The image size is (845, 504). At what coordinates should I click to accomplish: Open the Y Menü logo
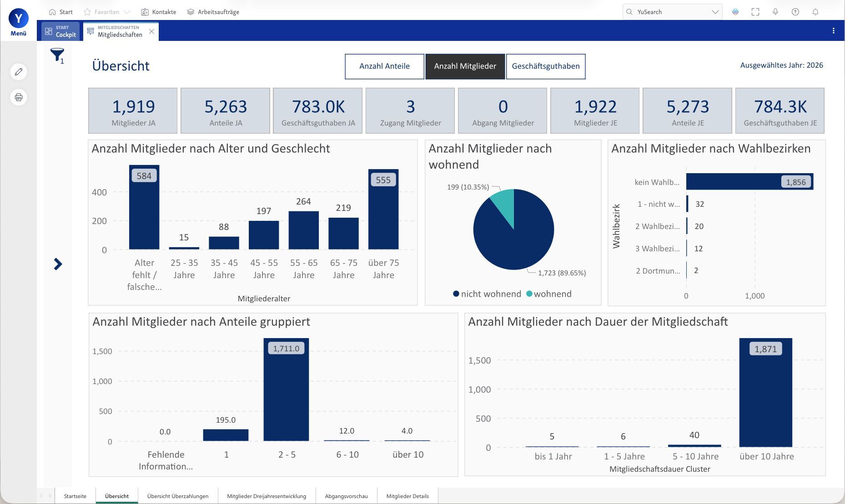19,22
